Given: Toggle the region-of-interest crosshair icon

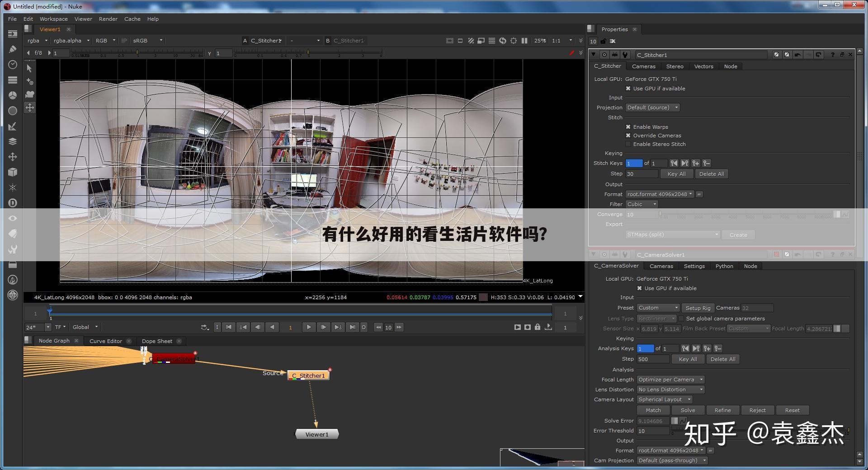Looking at the screenshot, I should pyautogui.click(x=514, y=41).
